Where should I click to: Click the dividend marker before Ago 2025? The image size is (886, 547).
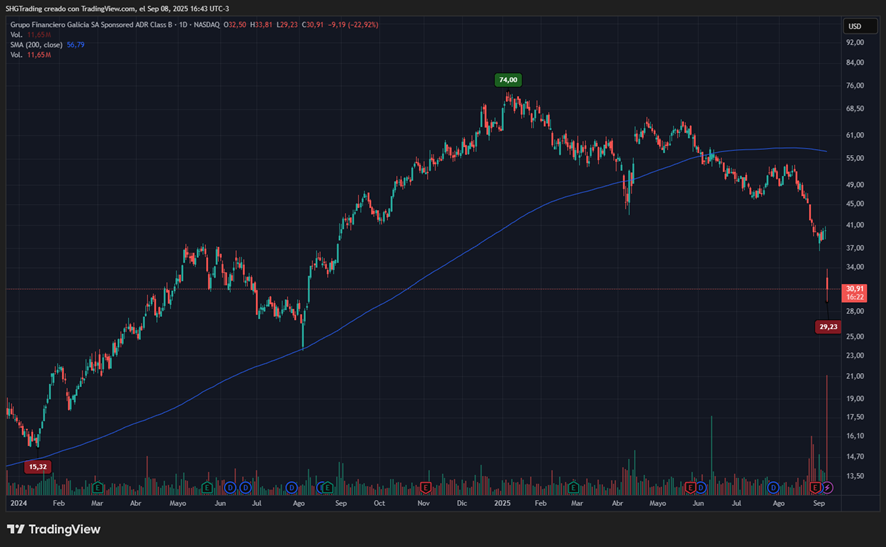[x=774, y=487]
